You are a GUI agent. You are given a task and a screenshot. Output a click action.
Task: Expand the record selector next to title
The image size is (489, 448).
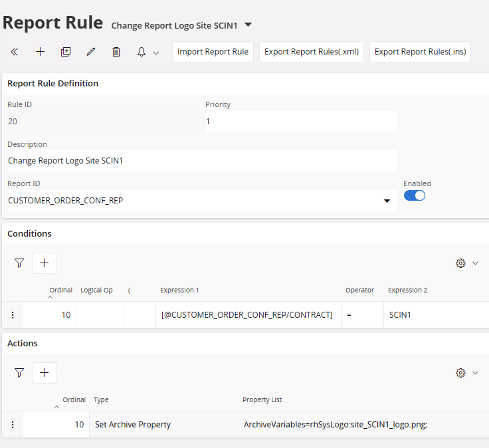tap(248, 25)
